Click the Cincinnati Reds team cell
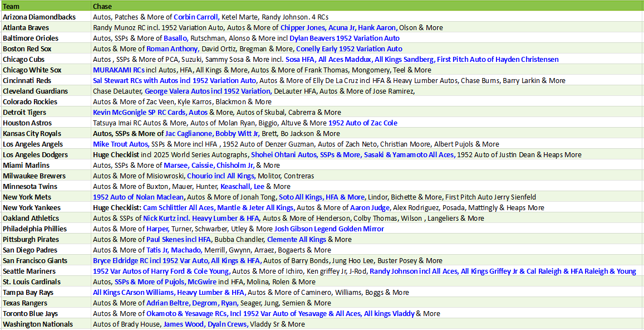644x330 pixels. click(x=46, y=81)
